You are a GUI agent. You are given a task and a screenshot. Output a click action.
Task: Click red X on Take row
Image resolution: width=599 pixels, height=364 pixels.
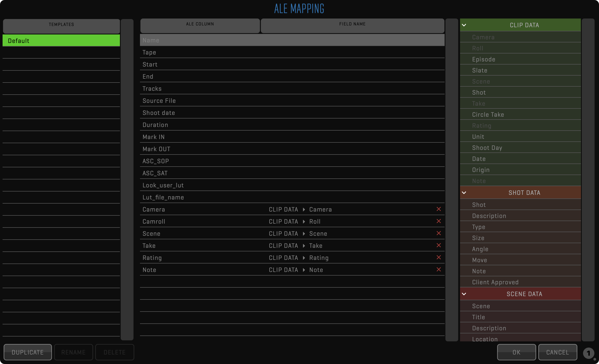click(439, 245)
